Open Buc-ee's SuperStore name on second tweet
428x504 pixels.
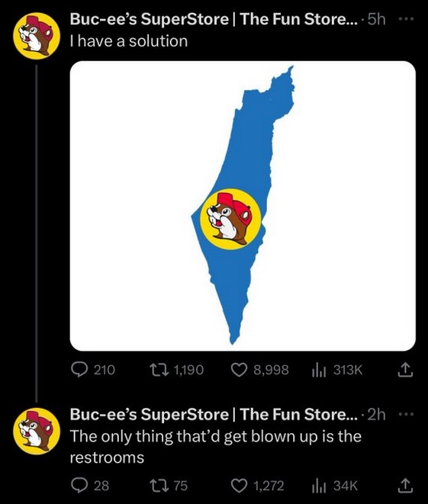[214, 415]
